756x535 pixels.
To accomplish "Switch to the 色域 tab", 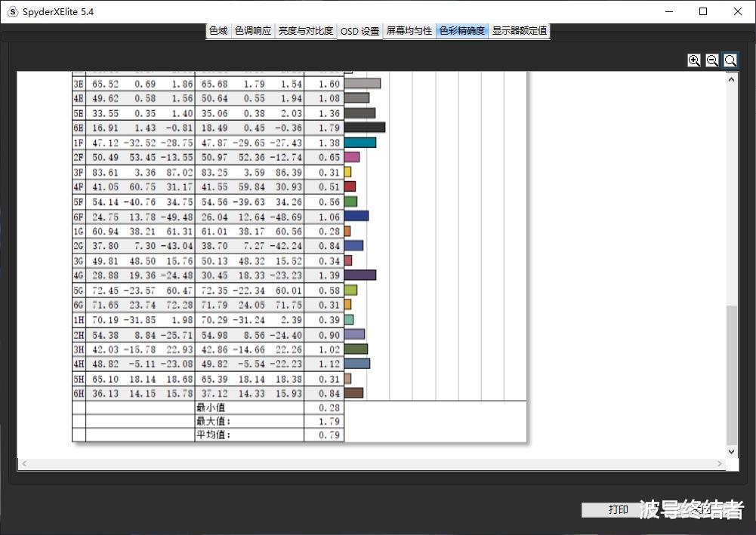I will (x=218, y=31).
